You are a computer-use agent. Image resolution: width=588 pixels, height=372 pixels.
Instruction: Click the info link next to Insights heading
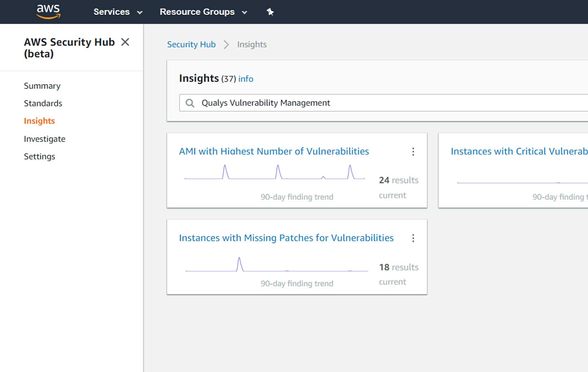click(x=245, y=79)
